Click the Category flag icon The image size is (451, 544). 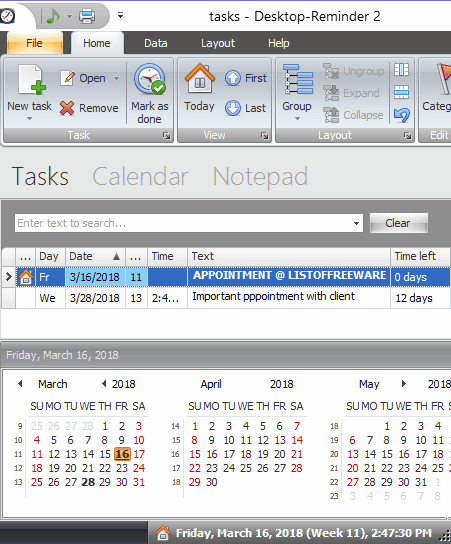tap(444, 79)
